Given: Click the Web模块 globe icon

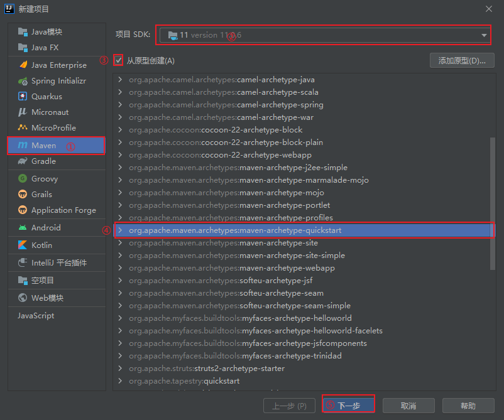Looking at the screenshot, I should coord(23,298).
